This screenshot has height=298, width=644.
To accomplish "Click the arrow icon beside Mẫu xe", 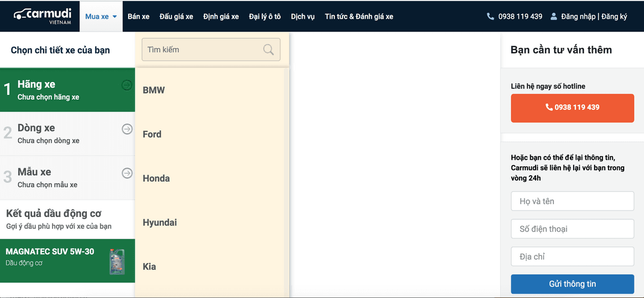I will 127,173.
